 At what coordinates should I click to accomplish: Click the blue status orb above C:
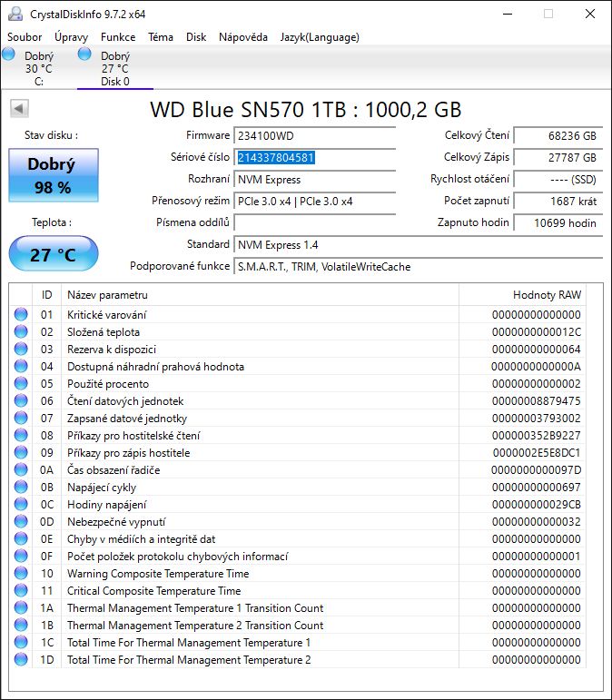[8, 54]
